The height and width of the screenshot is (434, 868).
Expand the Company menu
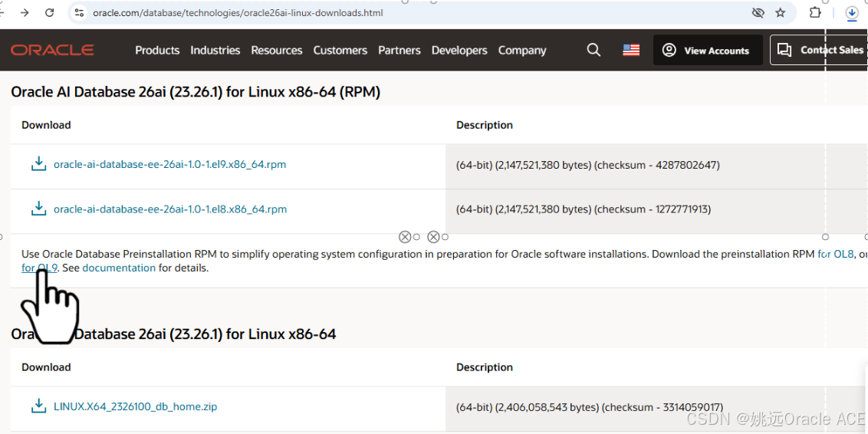[x=522, y=50]
